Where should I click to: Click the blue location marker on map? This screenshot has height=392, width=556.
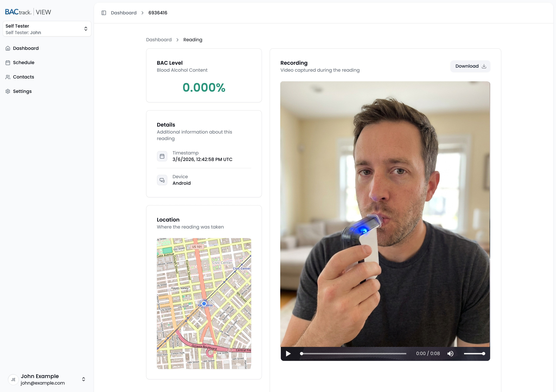pyautogui.click(x=204, y=304)
